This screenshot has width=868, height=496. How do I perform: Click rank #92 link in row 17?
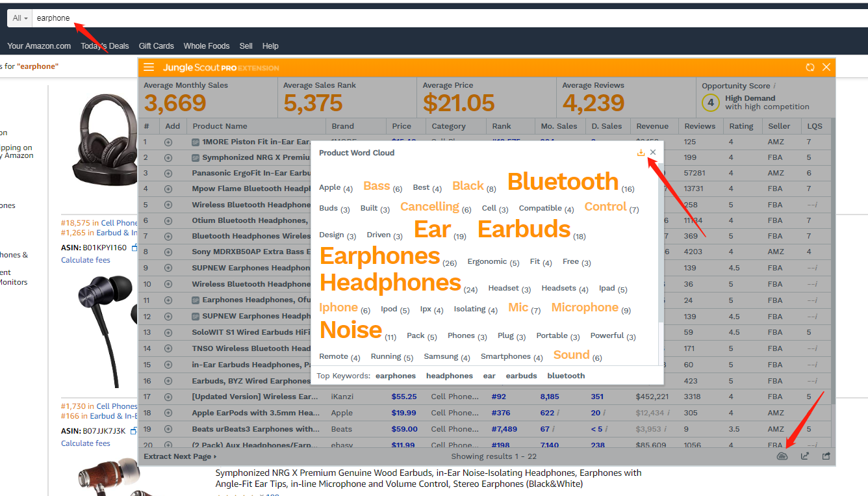click(x=499, y=397)
